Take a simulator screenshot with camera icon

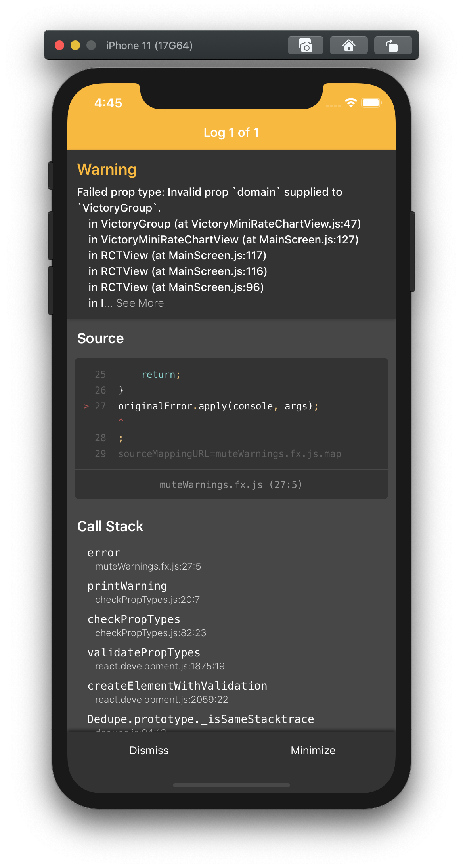pos(306,45)
